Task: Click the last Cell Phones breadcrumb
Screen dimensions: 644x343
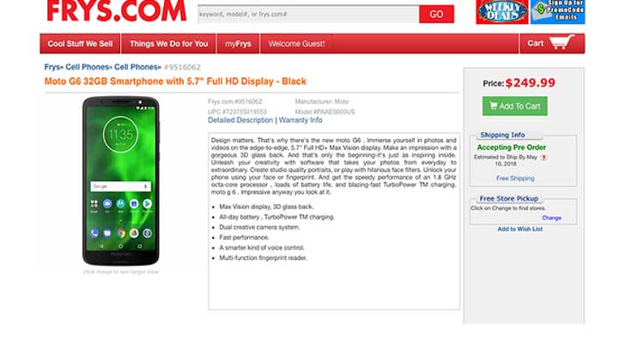Action: click(x=136, y=67)
